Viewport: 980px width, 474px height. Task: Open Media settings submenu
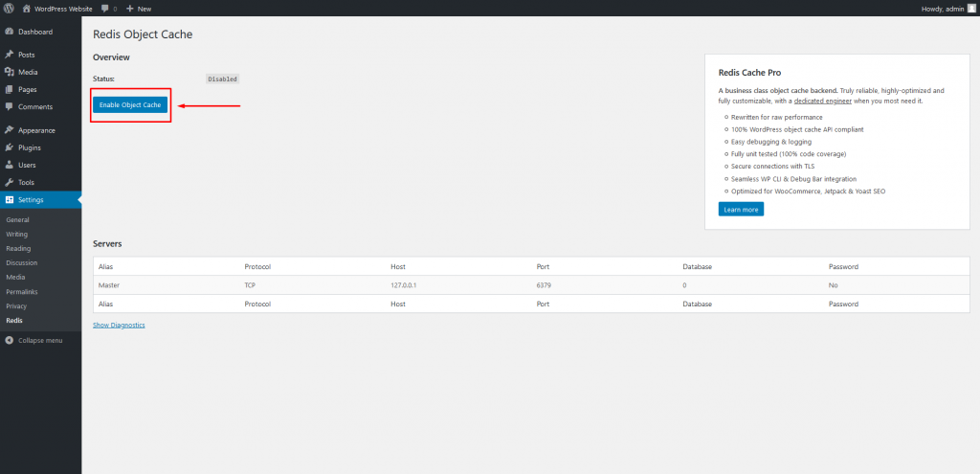click(x=15, y=278)
